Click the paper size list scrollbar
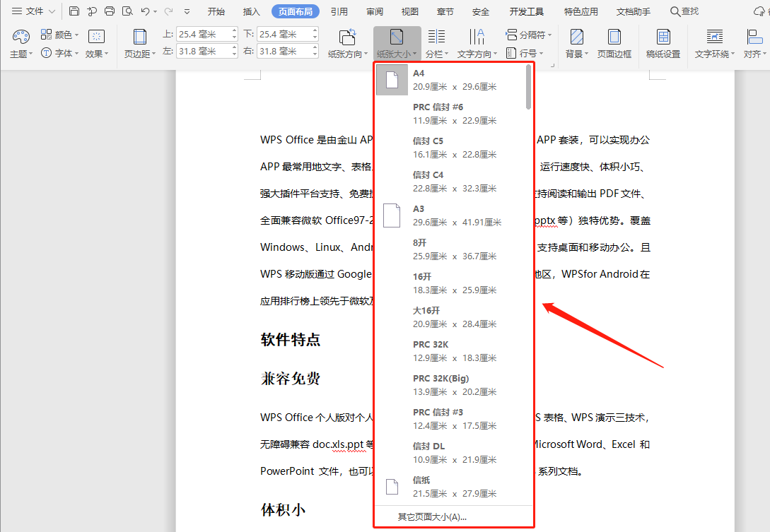 528,87
